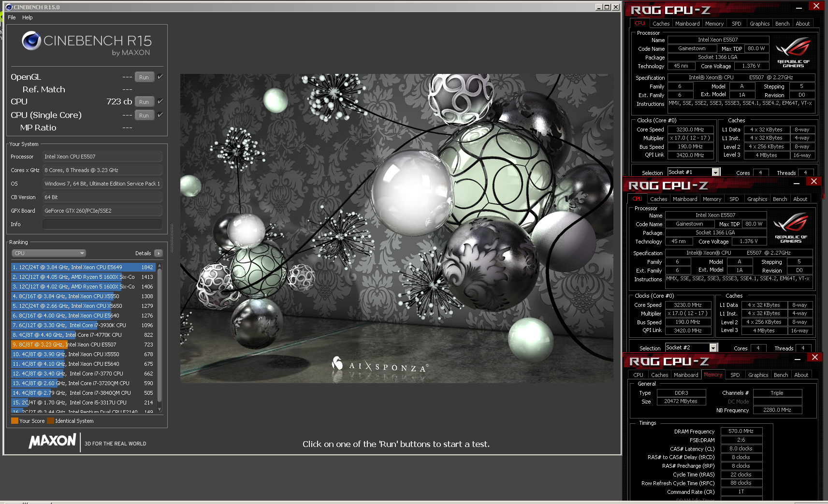Minimize the top CPU-Z window
The width and height of the screenshot is (828, 504).
tap(799, 7)
